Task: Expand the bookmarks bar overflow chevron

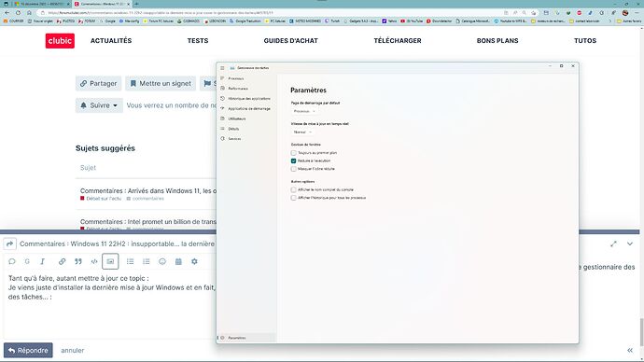Action: coord(609,21)
